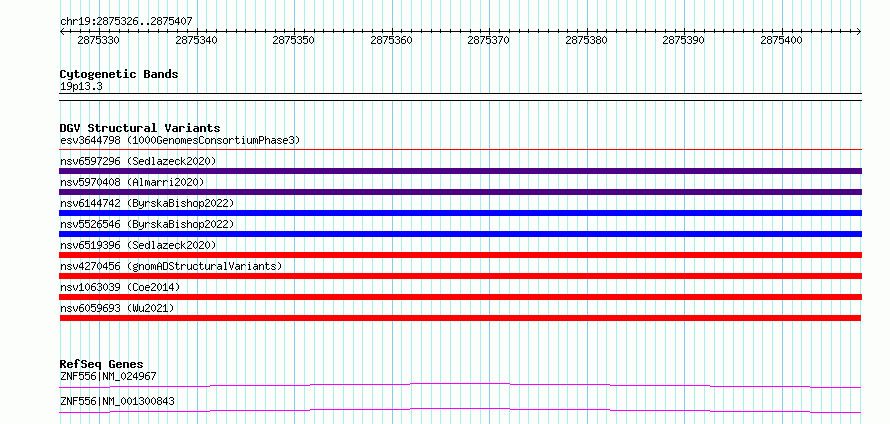
Task: Select thin red line of esv3644798
Action: (460, 150)
